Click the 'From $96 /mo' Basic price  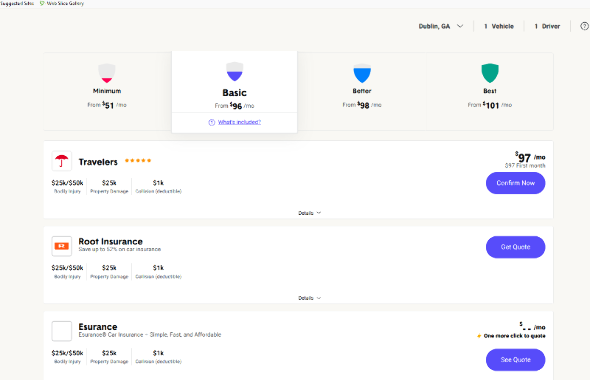point(234,106)
